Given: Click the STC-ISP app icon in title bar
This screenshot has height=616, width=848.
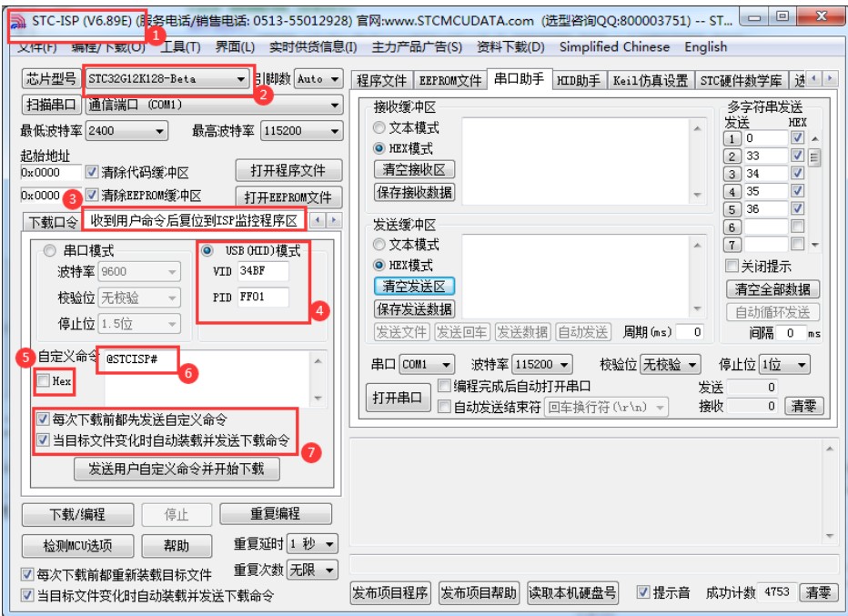Looking at the screenshot, I should (18, 21).
